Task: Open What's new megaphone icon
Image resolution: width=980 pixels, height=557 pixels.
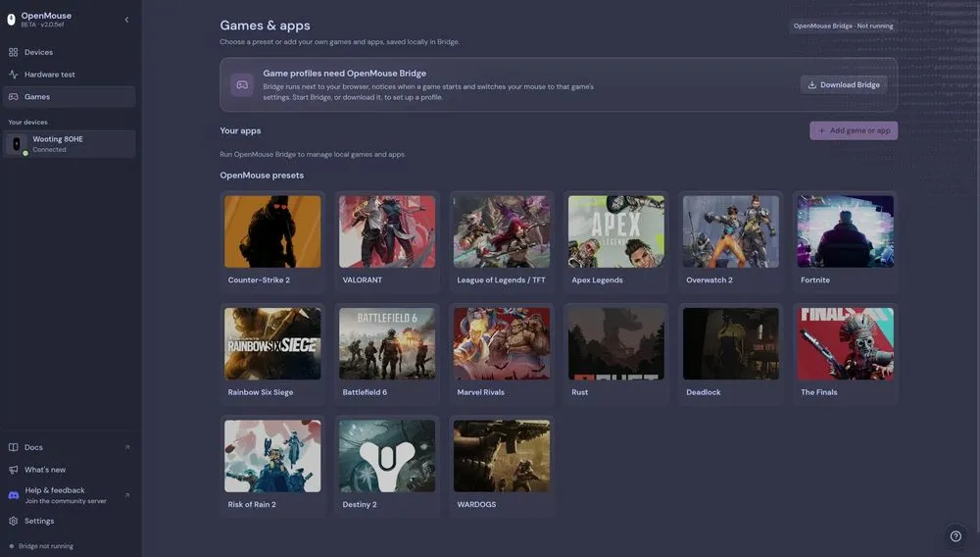Action: pyautogui.click(x=13, y=470)
